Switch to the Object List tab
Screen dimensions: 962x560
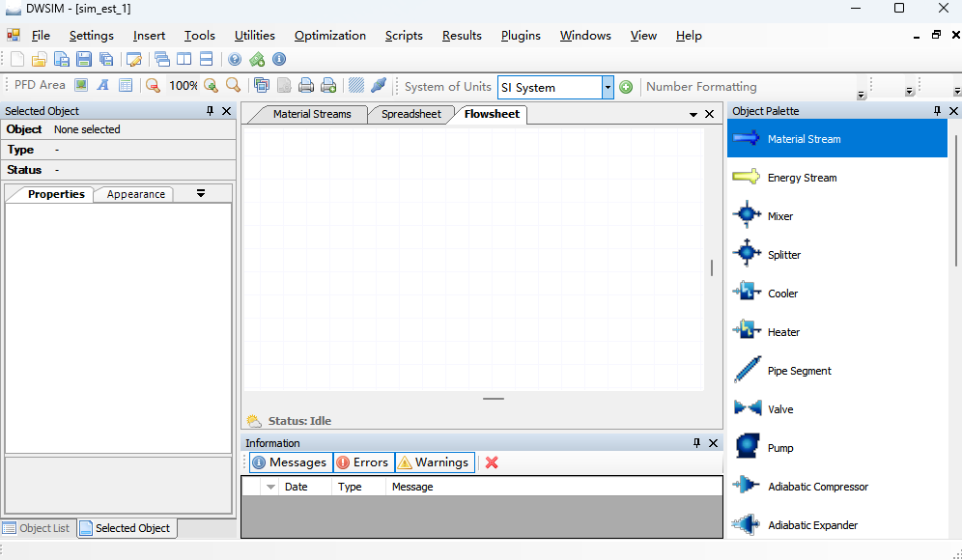38,528
